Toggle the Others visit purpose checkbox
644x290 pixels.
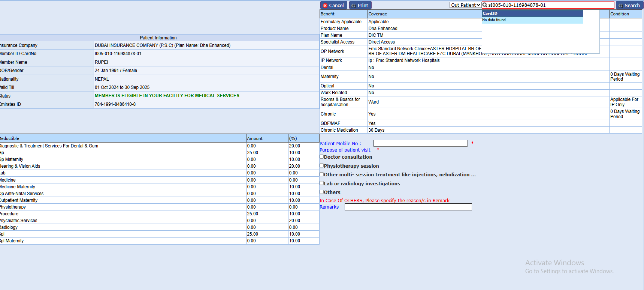[321, 192]
